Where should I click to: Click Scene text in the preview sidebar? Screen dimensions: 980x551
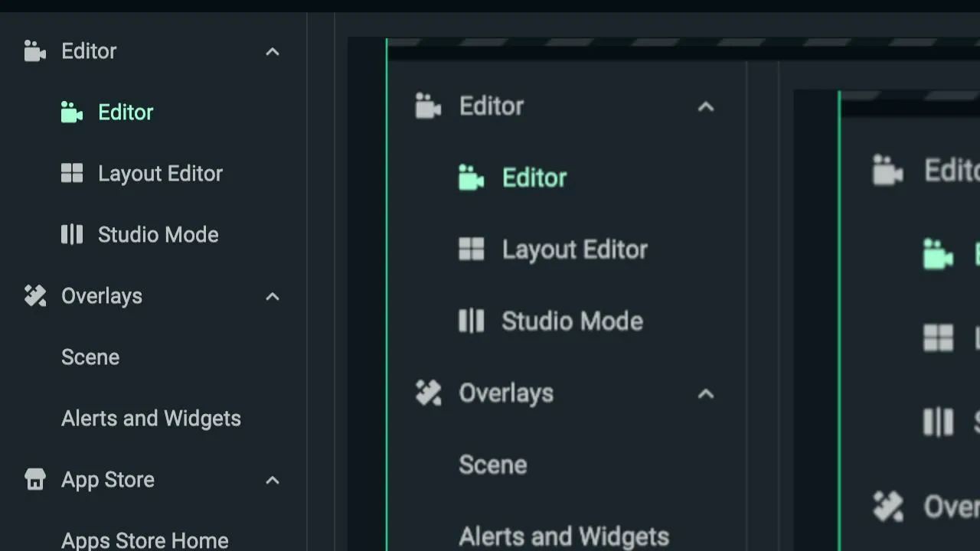492,465
